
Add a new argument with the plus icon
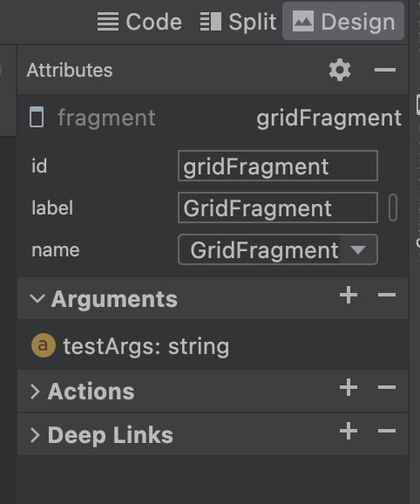349,295
